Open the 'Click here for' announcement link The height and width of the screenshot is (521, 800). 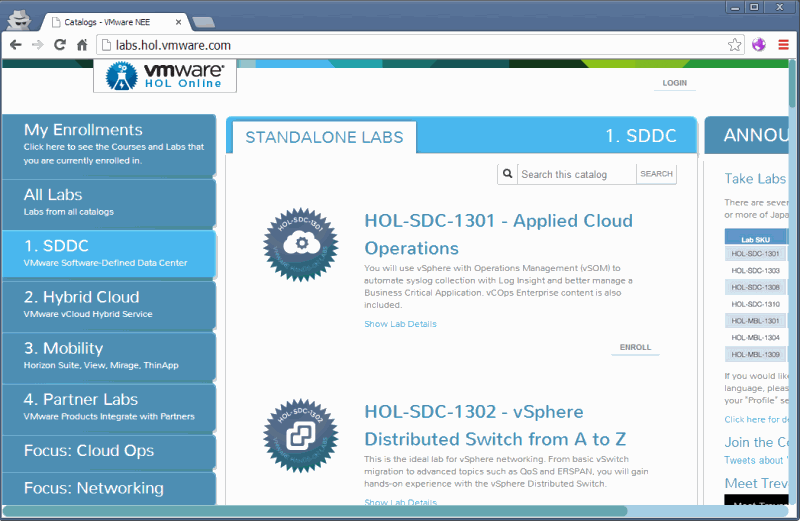point(757,419)
